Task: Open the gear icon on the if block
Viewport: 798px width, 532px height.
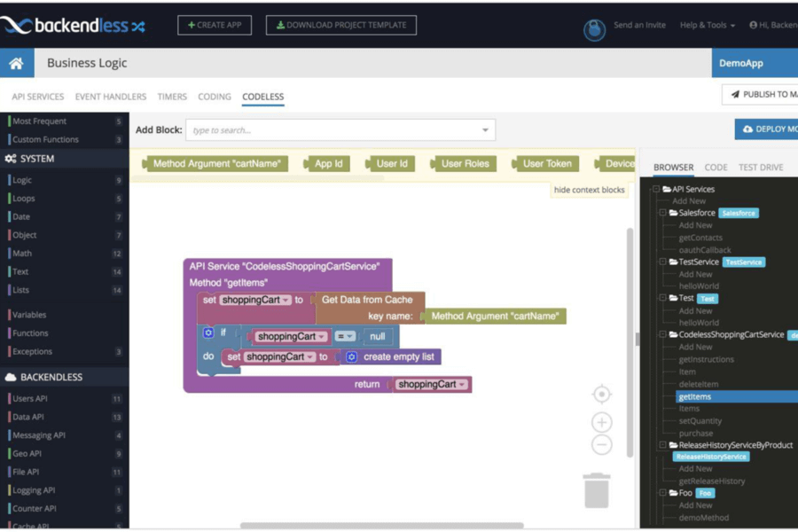Action: [x=208, y=333]
